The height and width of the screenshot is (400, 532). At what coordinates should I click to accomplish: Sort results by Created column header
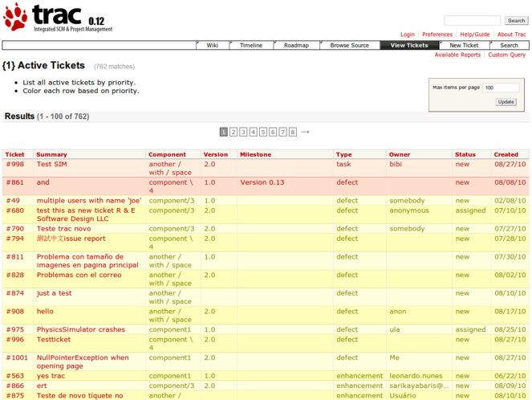point(506,154)
